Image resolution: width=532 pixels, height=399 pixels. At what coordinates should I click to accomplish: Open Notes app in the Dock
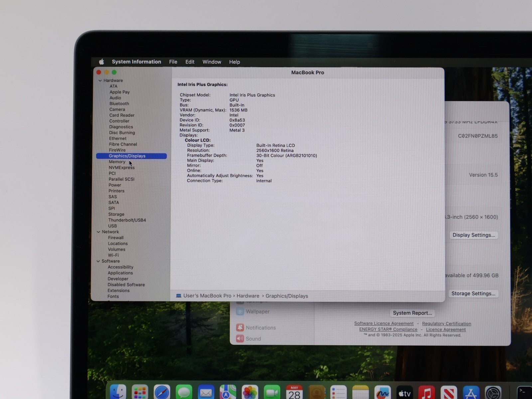click(x=360, y=392)
